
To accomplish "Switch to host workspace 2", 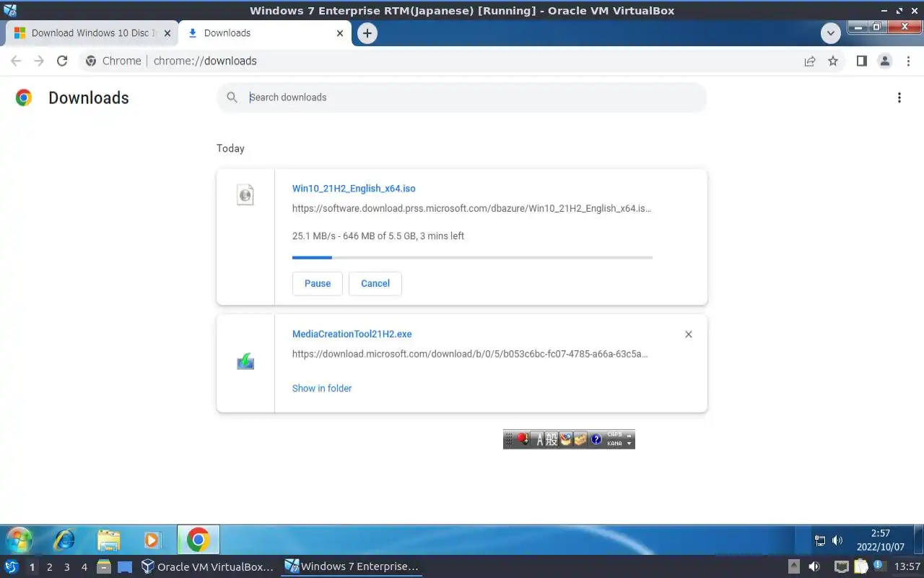I will click(x=49, y=567).
